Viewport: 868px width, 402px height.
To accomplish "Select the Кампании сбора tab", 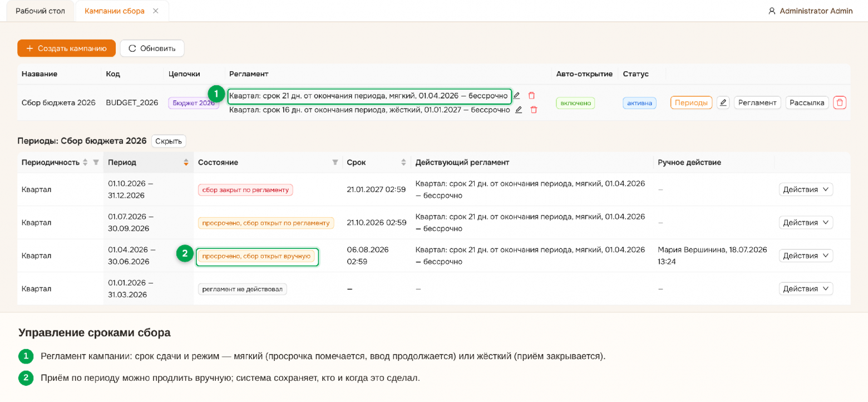I will pyautogui.click(x=115, y=11).
